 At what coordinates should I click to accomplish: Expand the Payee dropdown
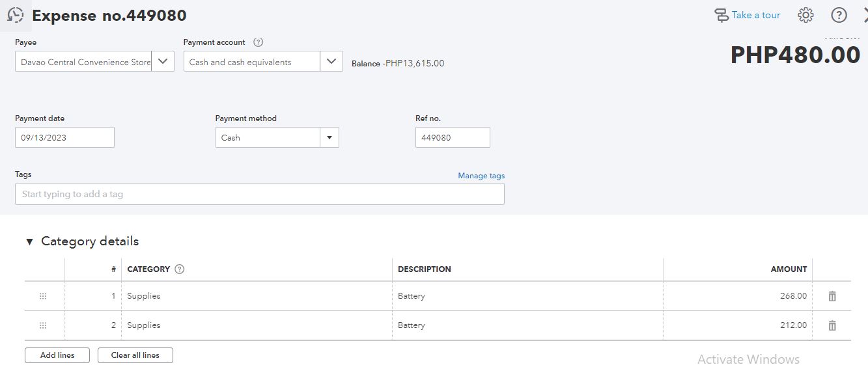coord(163,62)
